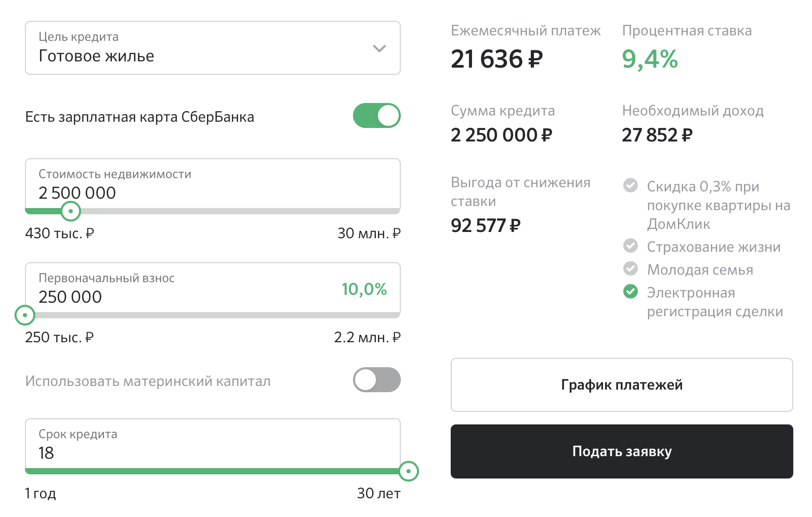
Task: Click the Срок кредита slider handle
Action: coord(409,471)
